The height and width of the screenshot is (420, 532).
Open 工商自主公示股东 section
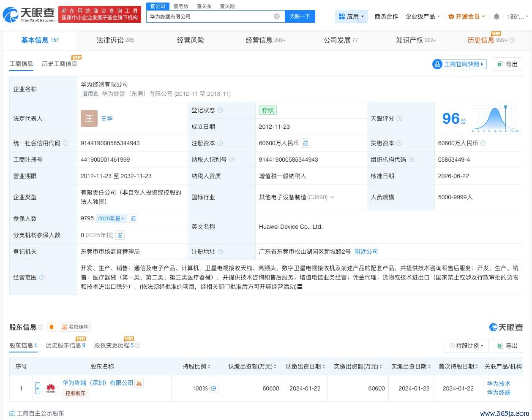click(x=37, y=413)
